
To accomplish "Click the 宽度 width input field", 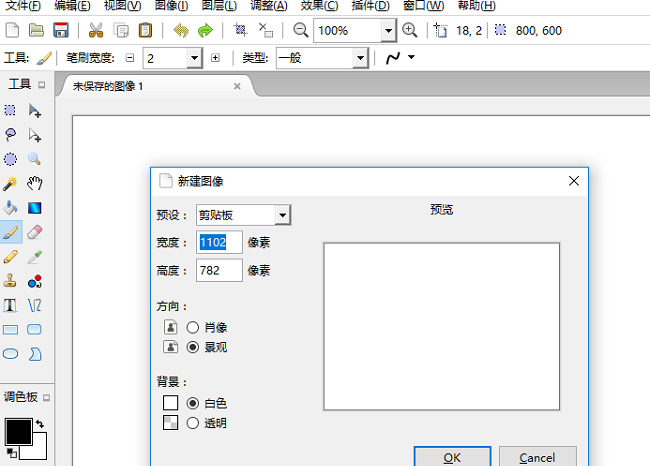I will [219, 242].
